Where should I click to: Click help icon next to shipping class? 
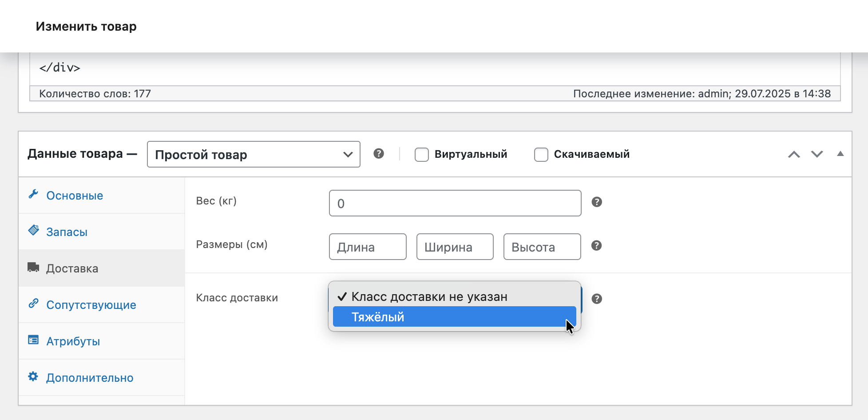(597, 299)
